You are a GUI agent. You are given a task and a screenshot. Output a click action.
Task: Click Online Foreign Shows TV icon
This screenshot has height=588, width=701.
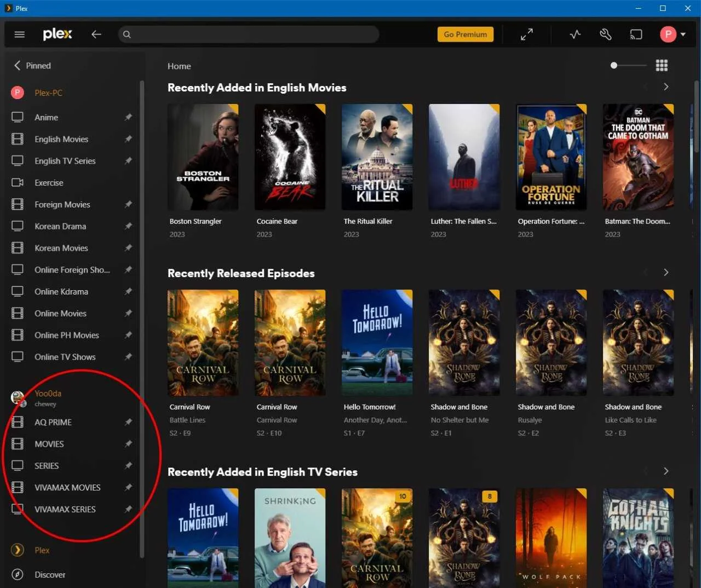coord(18,269)
